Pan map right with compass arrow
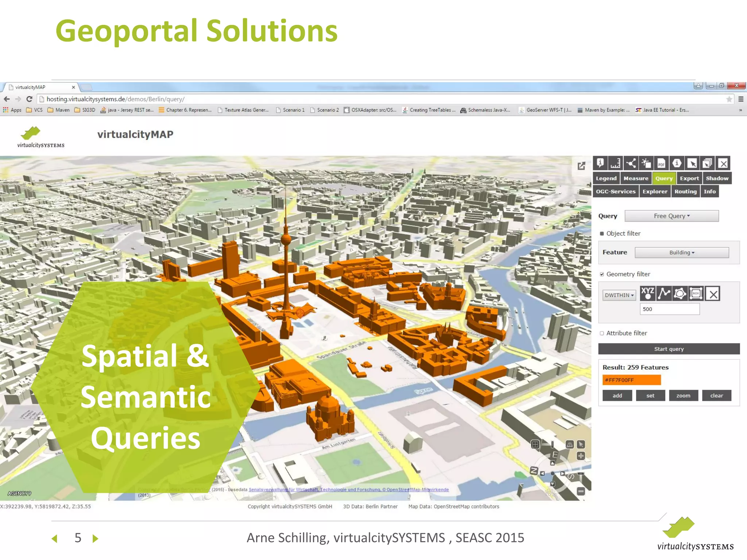The width and height of the screenshot is (747, 560). click(563, 474)
